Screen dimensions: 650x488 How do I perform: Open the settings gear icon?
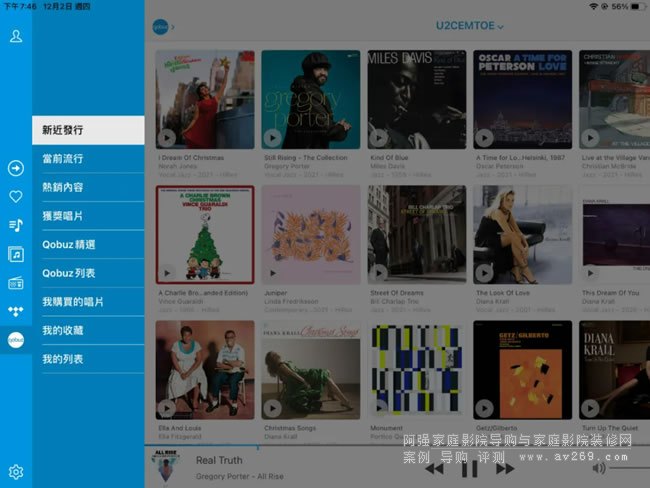coord(16,472)
